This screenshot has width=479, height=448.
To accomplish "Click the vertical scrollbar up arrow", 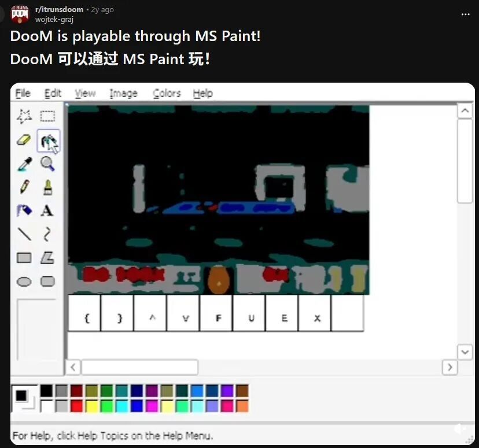I will point(465,110).
